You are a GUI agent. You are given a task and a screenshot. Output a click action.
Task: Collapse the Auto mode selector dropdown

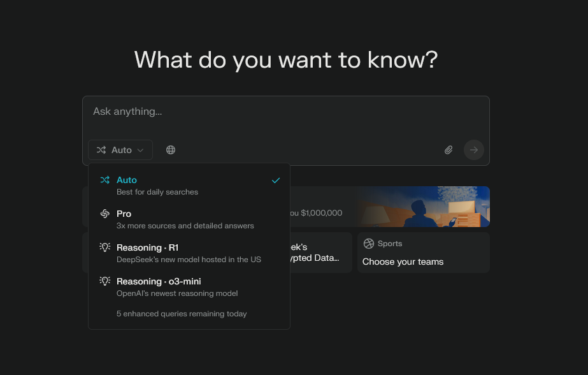pyautogui.click(x=120, y=150)
